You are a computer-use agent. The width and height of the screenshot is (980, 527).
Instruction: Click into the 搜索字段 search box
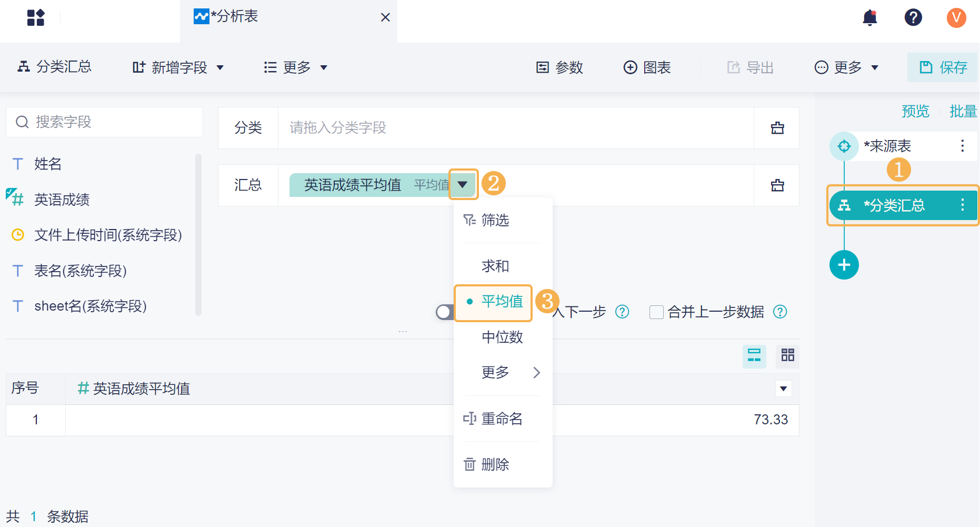pos(104,122)
